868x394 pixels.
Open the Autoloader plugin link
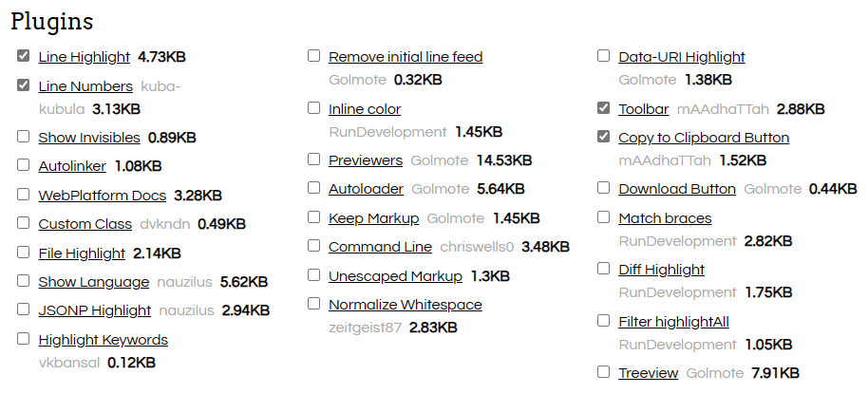tap(366, 189)
